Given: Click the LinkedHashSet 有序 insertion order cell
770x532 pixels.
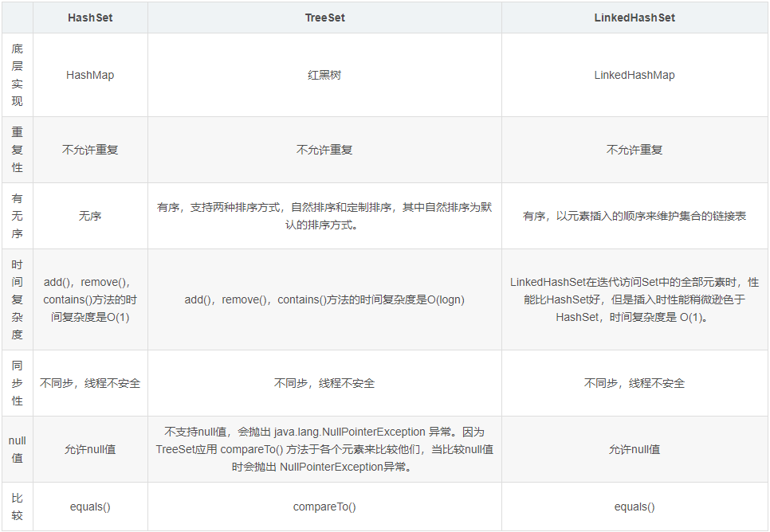Looking at the screenshot, I should click(x=634, y=216).
